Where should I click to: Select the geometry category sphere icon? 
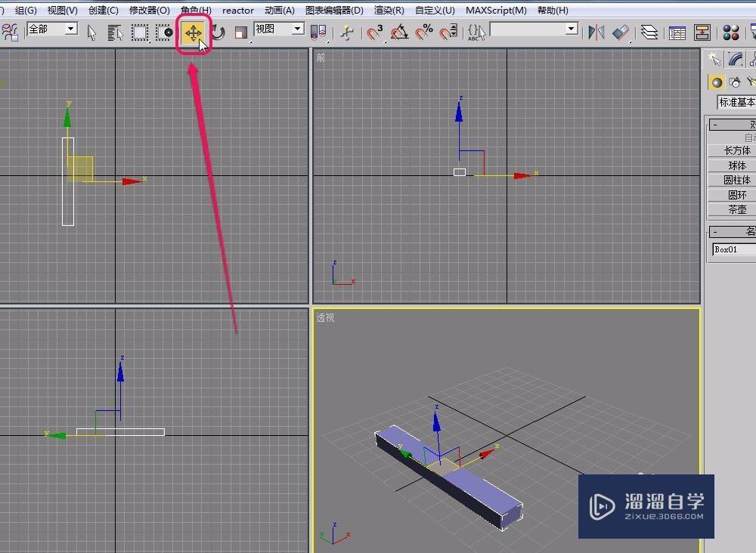(716, 82)
